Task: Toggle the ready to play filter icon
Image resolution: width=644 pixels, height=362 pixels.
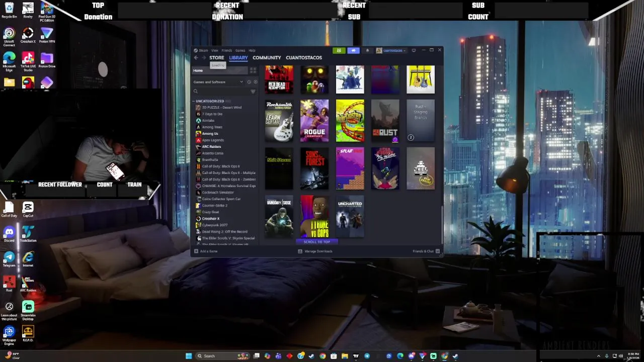Action: tap(255, 82)
